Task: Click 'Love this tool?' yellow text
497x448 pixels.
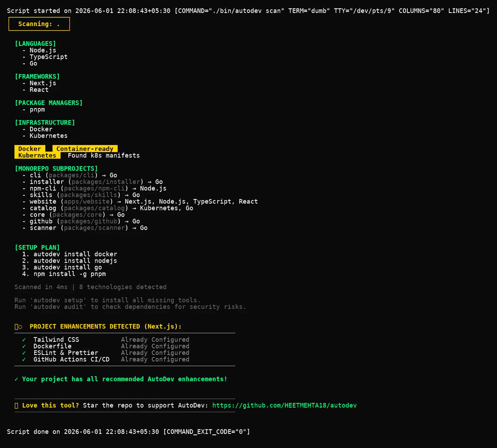Action: [51, 405]
